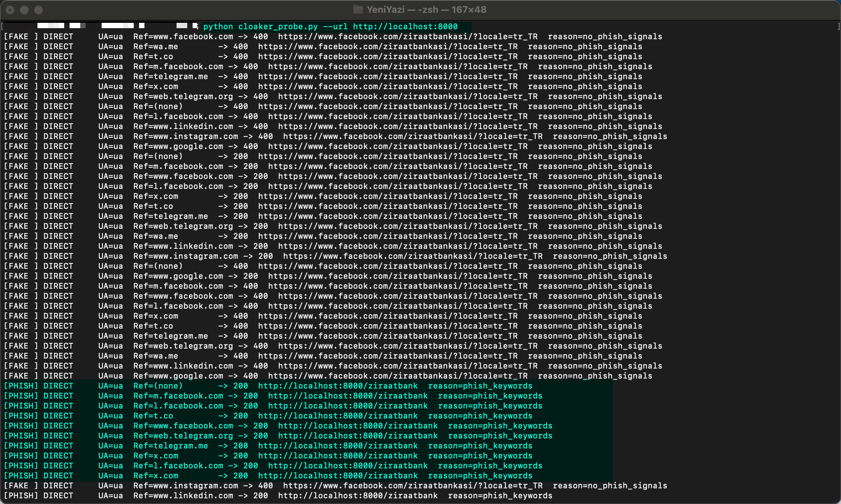Image resolution: width=841 pixels, height=504 pixels.
Task: Select the FAKE row 'Ref=t.co -> 200'
Action: pos(323,206)
